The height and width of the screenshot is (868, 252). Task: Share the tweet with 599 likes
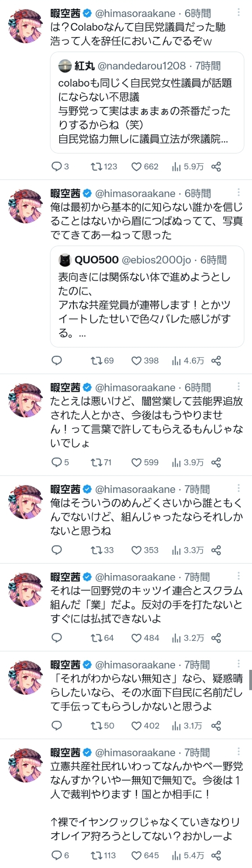click(216, 462)
